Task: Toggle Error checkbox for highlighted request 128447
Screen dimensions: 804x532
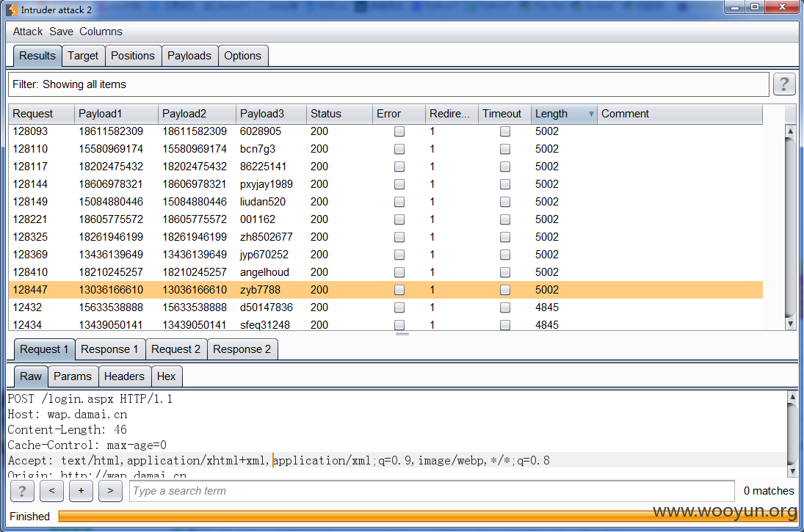Action: [x=399, y=290]
